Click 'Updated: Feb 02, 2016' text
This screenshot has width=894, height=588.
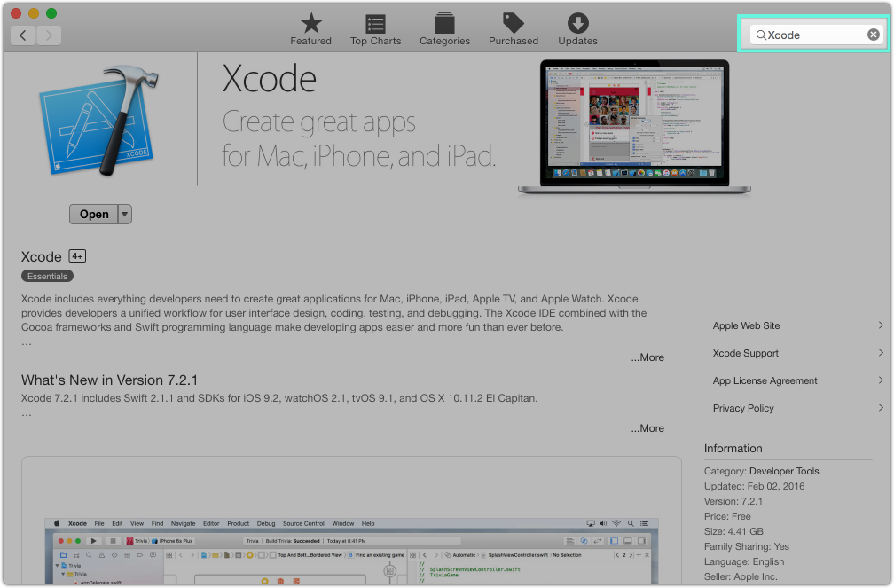tap(754, 487)
